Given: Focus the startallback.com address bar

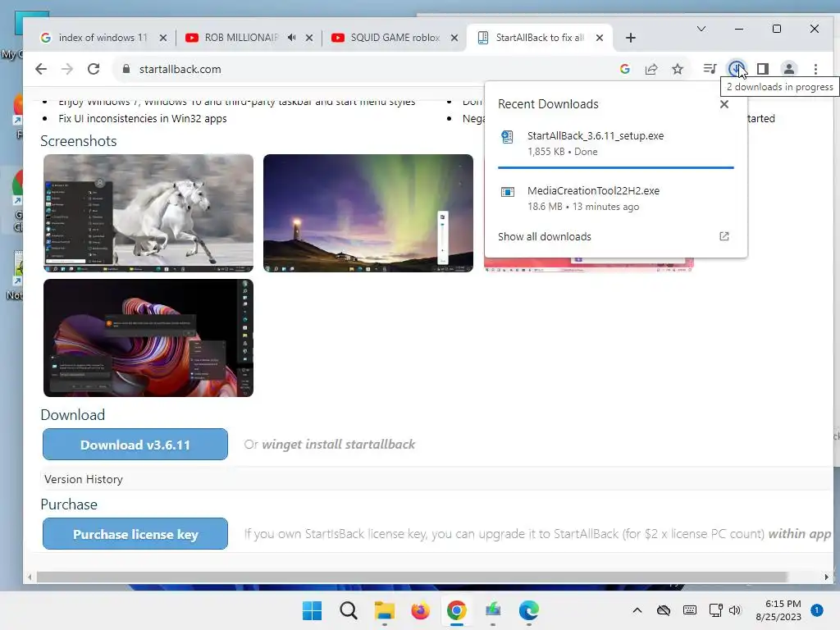Looking at the screenshot, I should tap(364, 69).
